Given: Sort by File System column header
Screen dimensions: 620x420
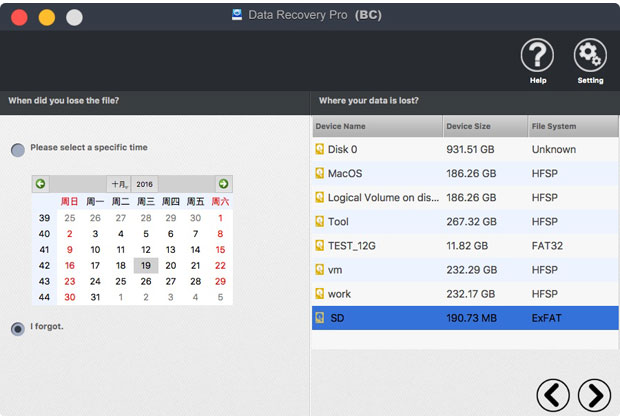Looking at the screenshot, I should coord(573,126).
